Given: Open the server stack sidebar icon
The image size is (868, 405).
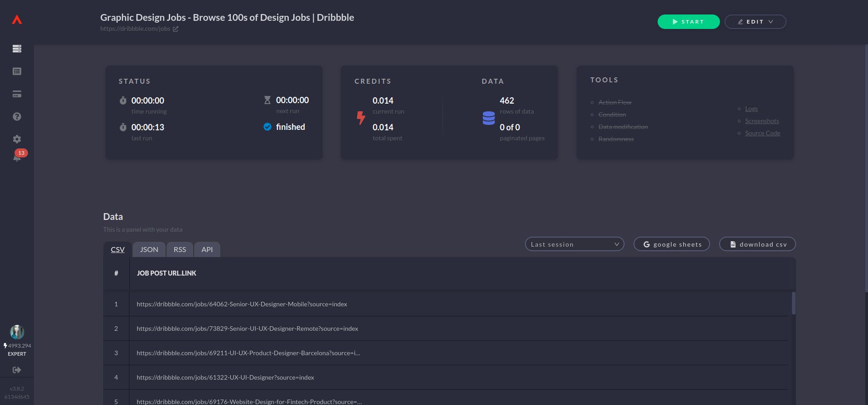Looking at the screenshot, I should click(17, 48).
